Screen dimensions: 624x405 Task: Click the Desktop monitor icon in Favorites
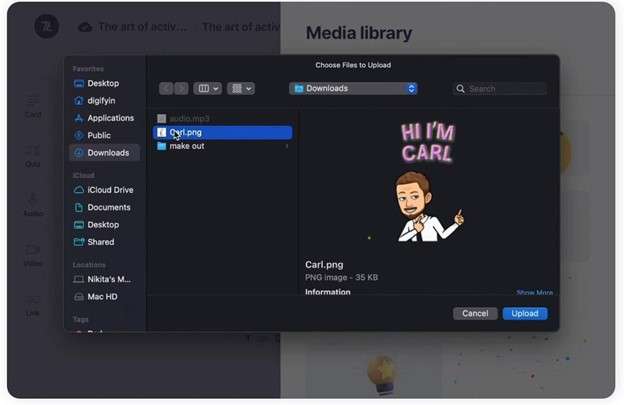[79, 84]
